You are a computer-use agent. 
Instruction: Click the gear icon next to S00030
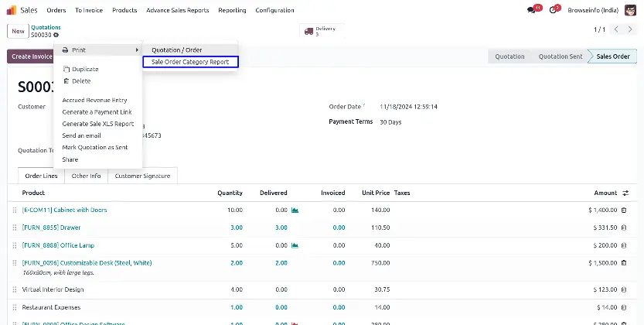pyautogui.click(x=56, y=36)
